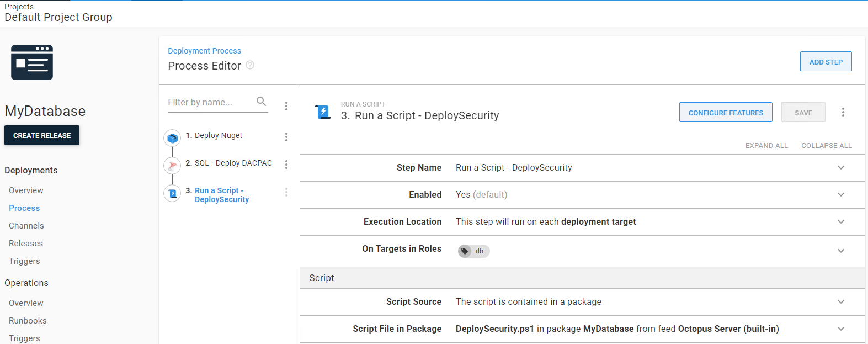
Task: Open Default Project Group link
Action: pos(58,17)
